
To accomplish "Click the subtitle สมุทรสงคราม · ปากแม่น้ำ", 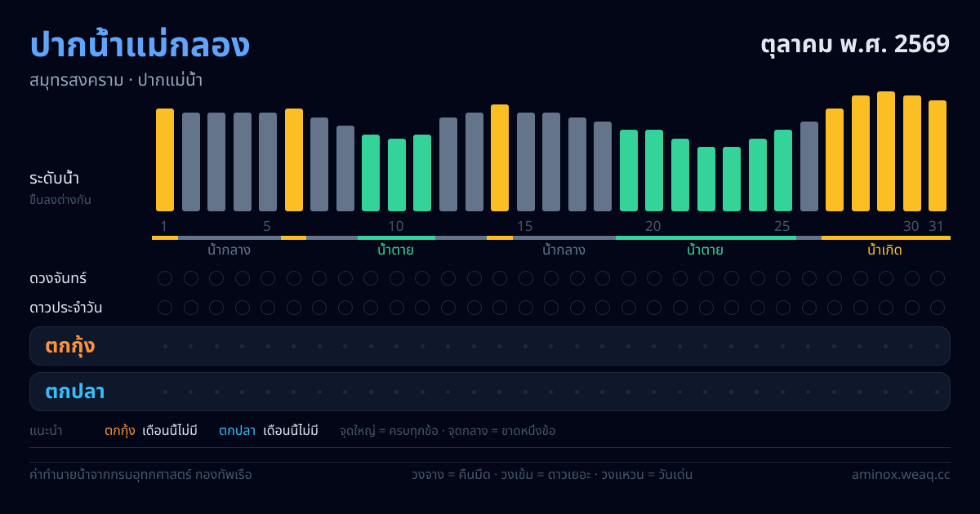I will (116, 81).
